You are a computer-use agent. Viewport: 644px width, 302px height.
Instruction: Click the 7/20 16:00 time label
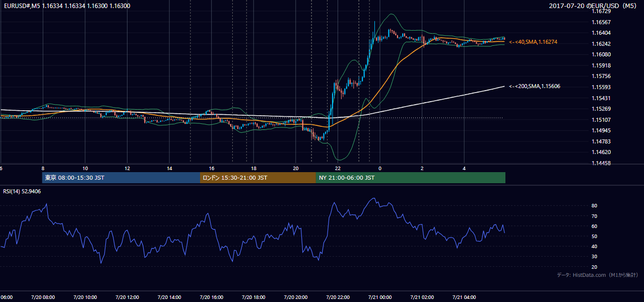pyautogui.click(x=212, y=297)
